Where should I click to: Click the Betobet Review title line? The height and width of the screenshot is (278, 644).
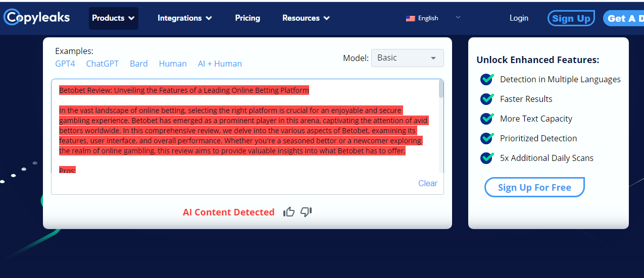[184, 90]
